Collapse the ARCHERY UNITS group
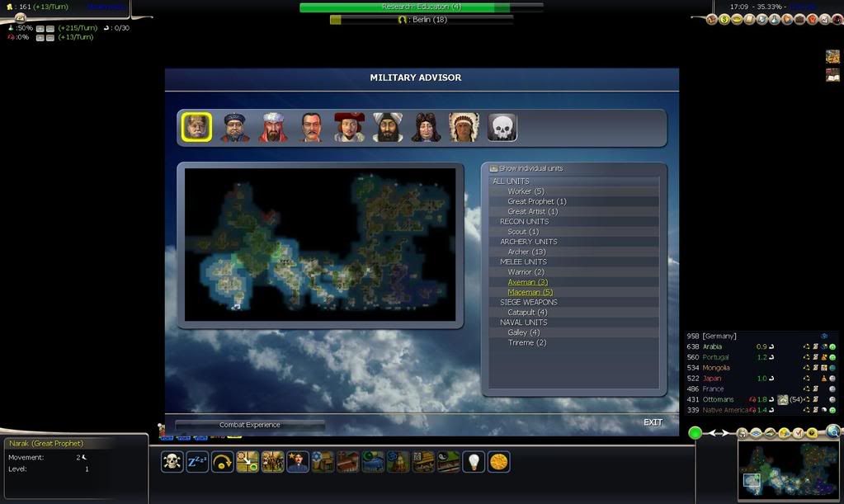This screenshot has width=844, height=504. coord(529,242)
